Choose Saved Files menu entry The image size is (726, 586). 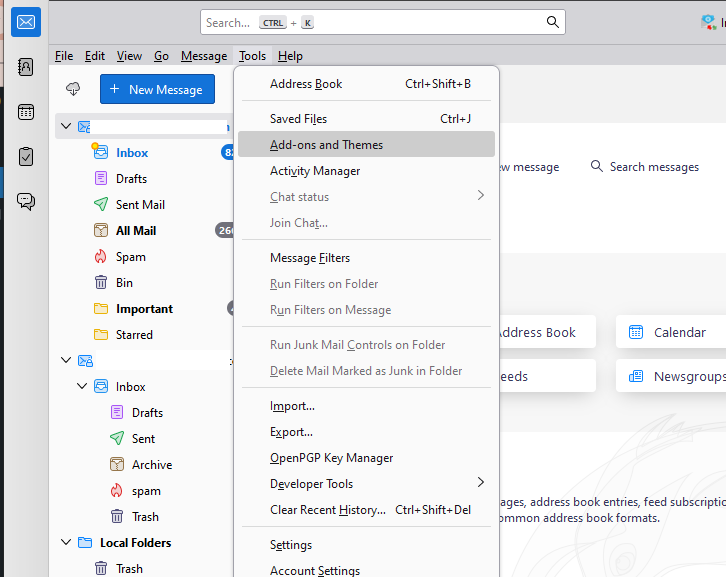[366, 119]
